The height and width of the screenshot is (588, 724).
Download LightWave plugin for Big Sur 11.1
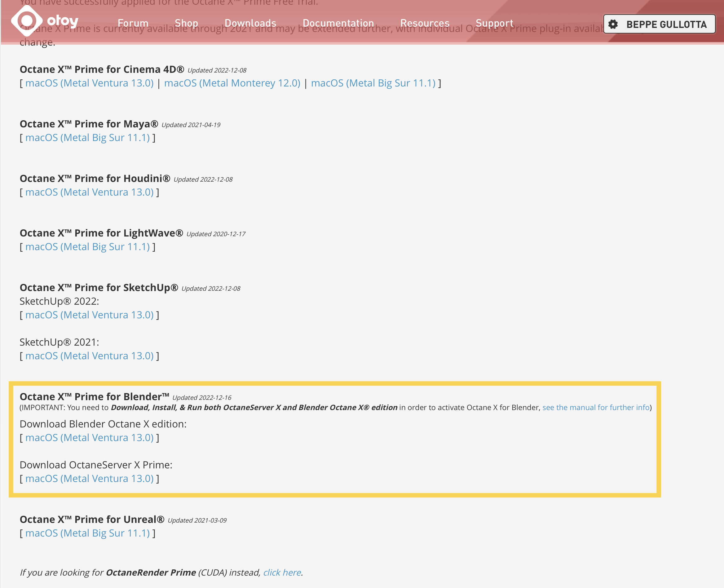87,247
